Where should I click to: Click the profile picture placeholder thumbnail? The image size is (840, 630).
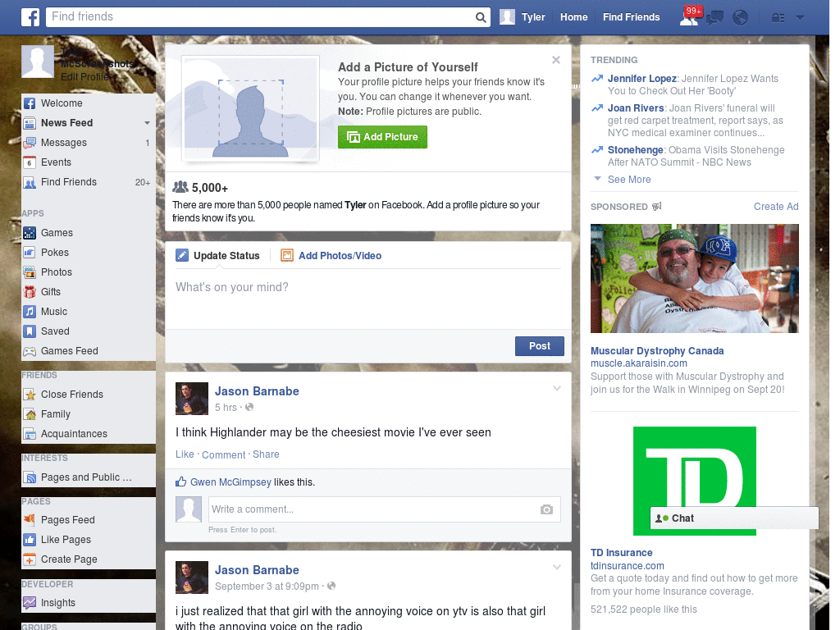(x=38, y=62)
